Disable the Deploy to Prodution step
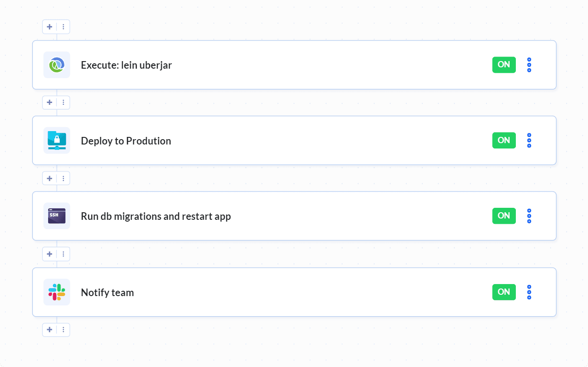Image resolution: width=588 pixels, height=367 pixels. (x=504, y=140)
